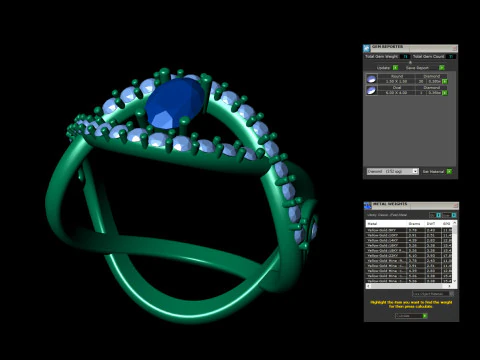
Task: Click the green Set Material button
Action: click(x=449, y=171)
